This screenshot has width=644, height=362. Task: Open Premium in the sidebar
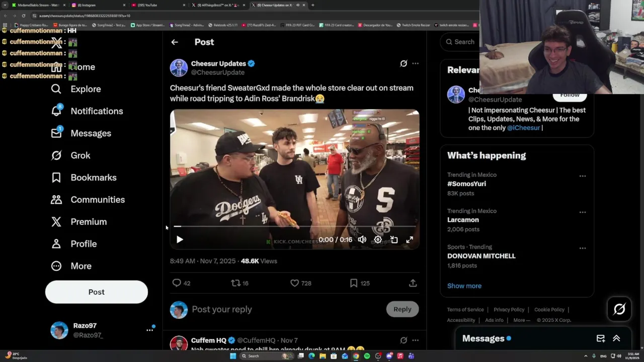point(78,222)
